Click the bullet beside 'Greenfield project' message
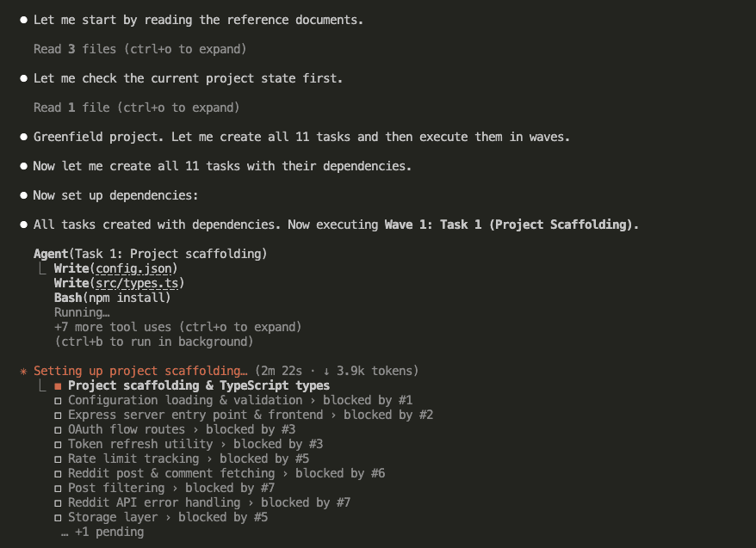The width and height of the screenshot is (756, 548). point(23,136)
